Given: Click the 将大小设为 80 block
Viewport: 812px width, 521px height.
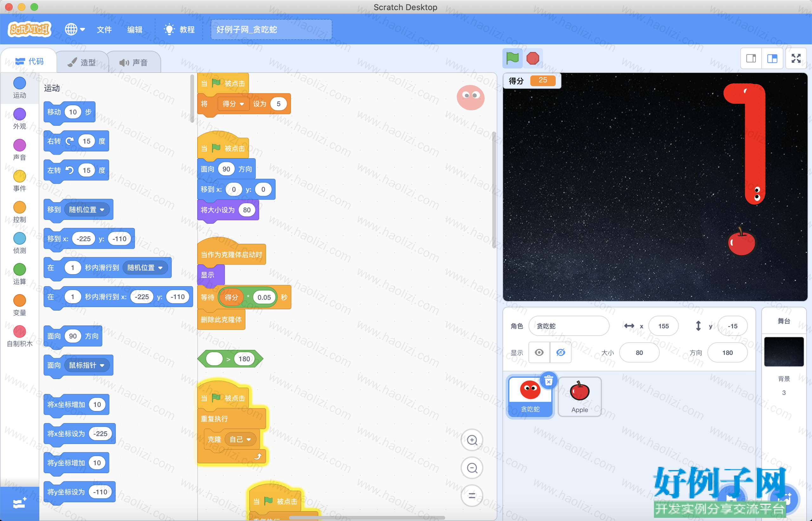Looking at the screenshot, I should [228, 210].
